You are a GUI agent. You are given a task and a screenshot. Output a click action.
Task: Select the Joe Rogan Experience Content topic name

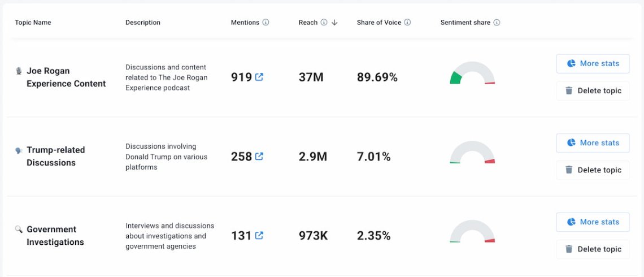click(66, 77)
